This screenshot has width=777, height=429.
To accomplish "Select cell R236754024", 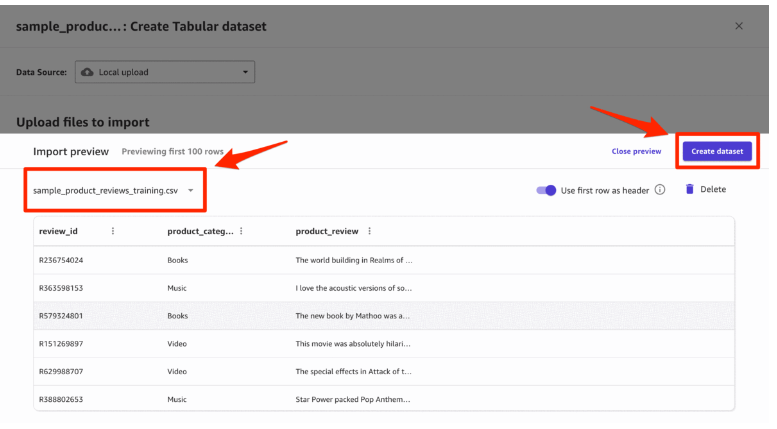I will click(61, 260).
